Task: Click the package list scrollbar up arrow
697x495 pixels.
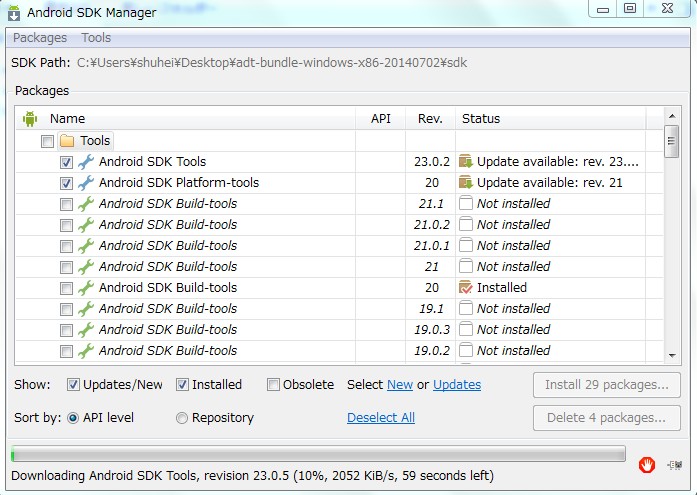Action: tap(672, 116)
